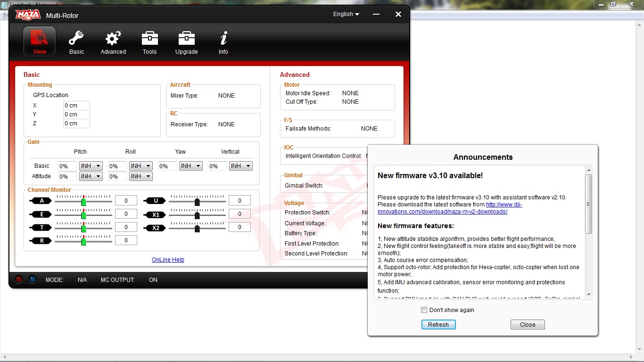Open the Info page
This screenshot has width=644, height=362.
click(x=223, y=42)
